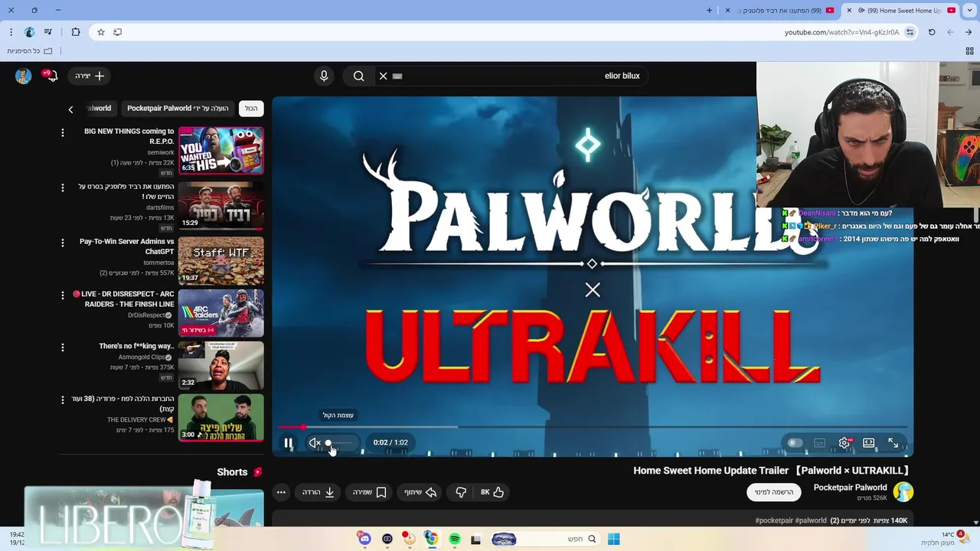Click the search magnifier button
Image resolution: width=980 pixels, height=551 pixels.
click(358, 76)
